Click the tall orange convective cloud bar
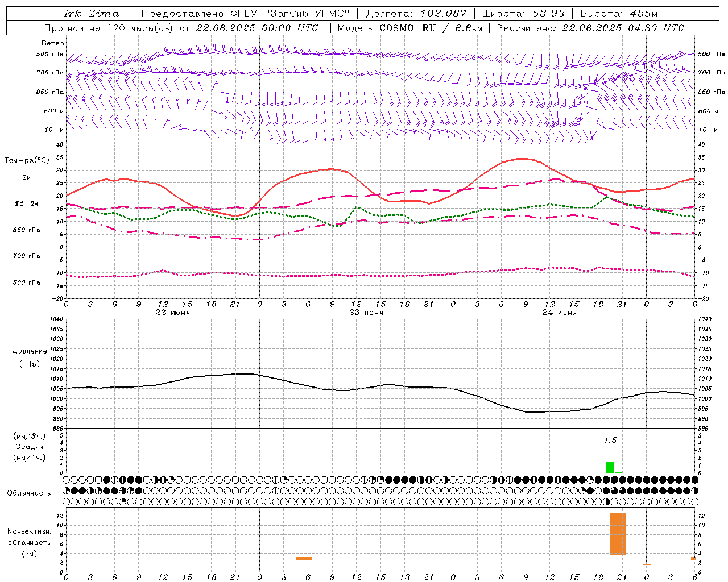Image resolution: width=728 pixels, height=582 pixels. tap(618, 534)
